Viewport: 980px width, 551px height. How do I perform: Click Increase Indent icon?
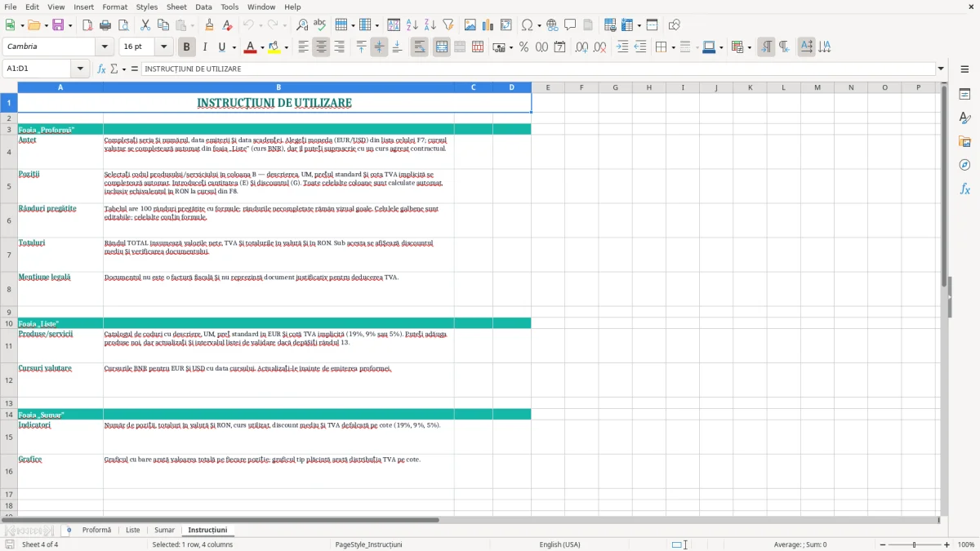coord(622,47)
